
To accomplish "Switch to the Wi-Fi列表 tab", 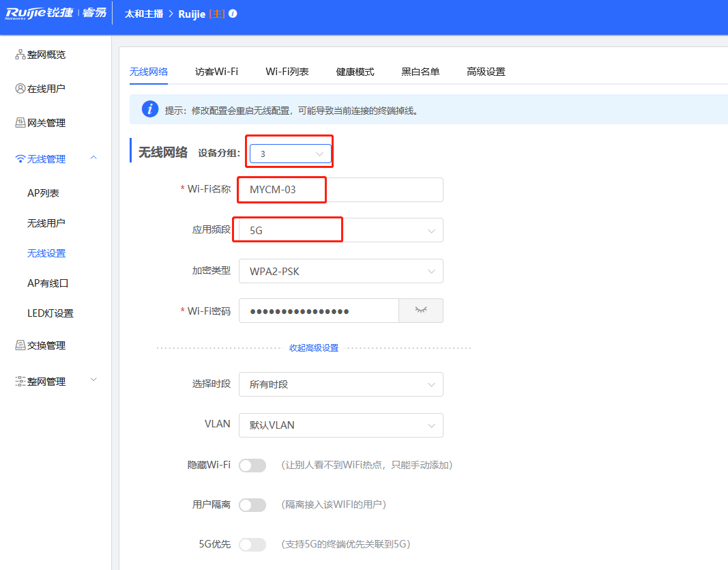I will (x=287, y=72).
